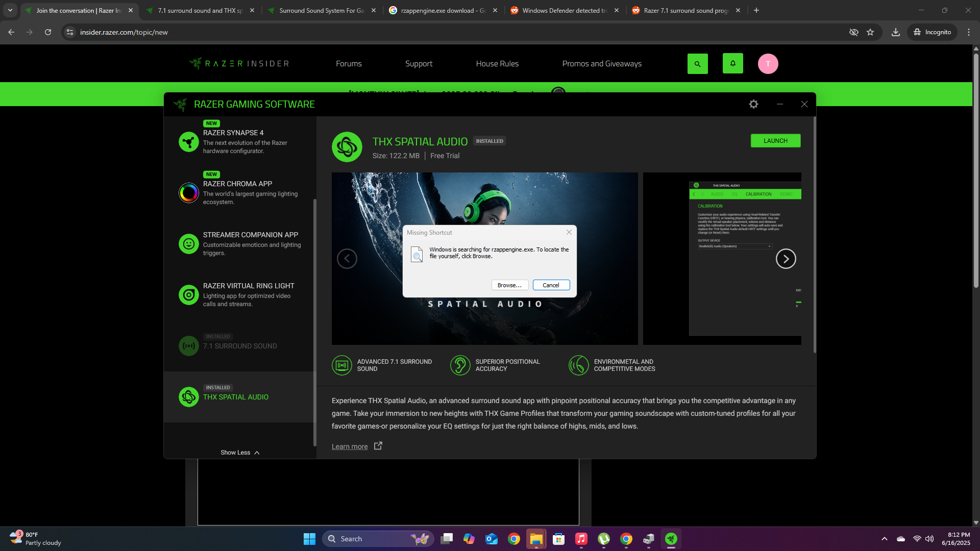Click the THX Spatial Audio sidebar icon
The image size is (980, 551).
(189, 397)
